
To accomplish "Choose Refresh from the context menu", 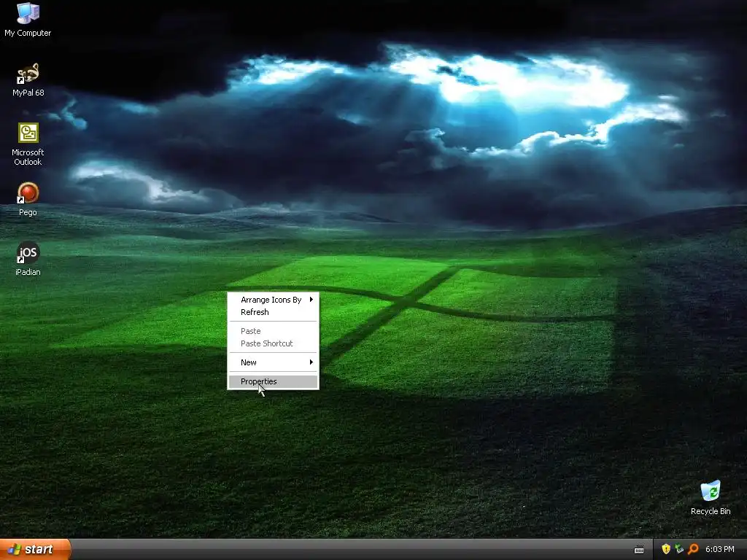I will point(273,312).
